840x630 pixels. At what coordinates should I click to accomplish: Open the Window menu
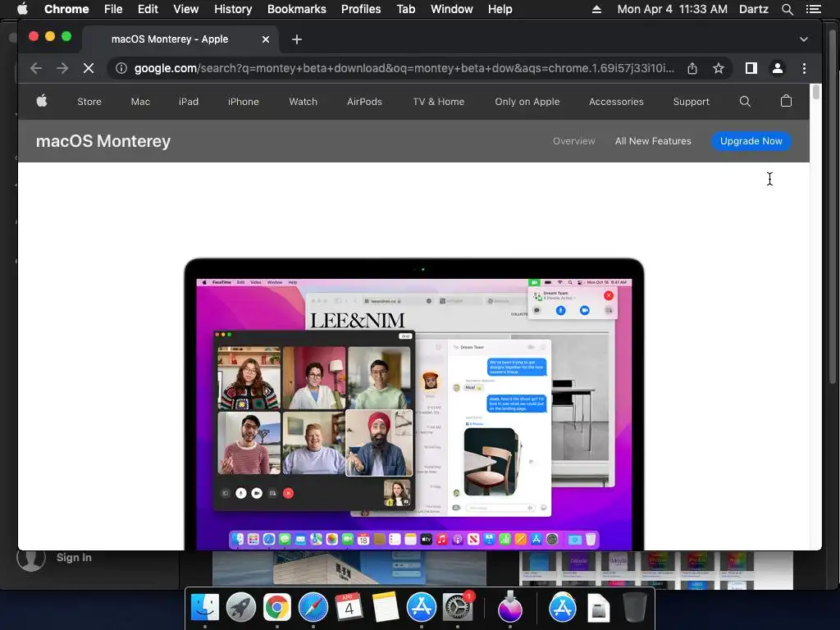452,9
